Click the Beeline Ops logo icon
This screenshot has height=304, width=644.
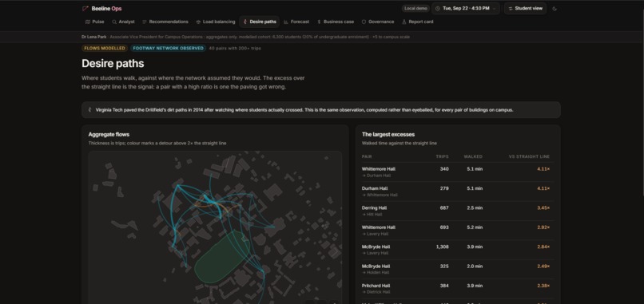click(85, 9)
